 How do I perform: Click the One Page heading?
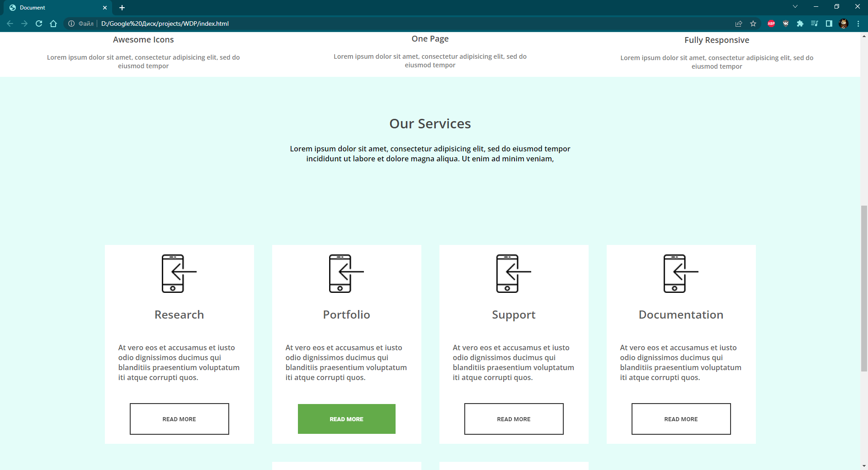(430, 39)
